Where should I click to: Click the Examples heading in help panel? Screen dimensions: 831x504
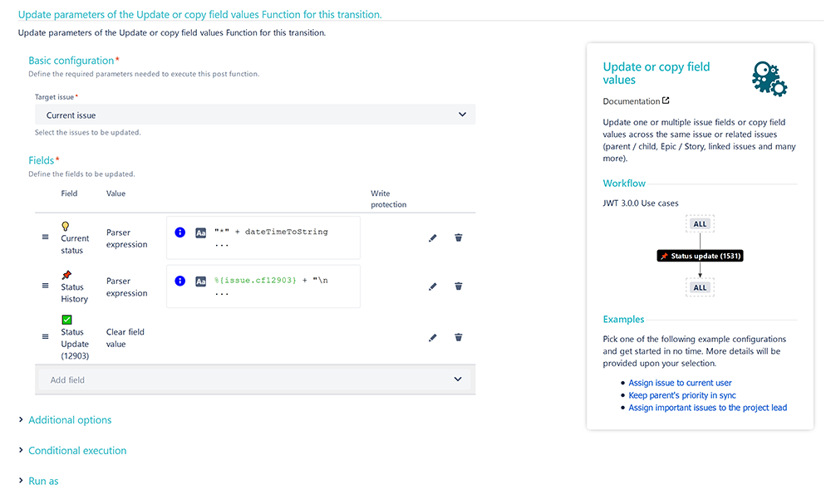623,319
